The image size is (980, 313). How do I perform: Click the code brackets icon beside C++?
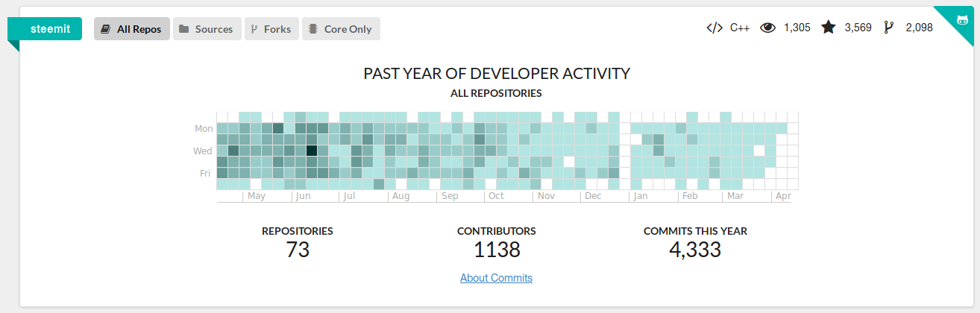[x=714, y=28]
